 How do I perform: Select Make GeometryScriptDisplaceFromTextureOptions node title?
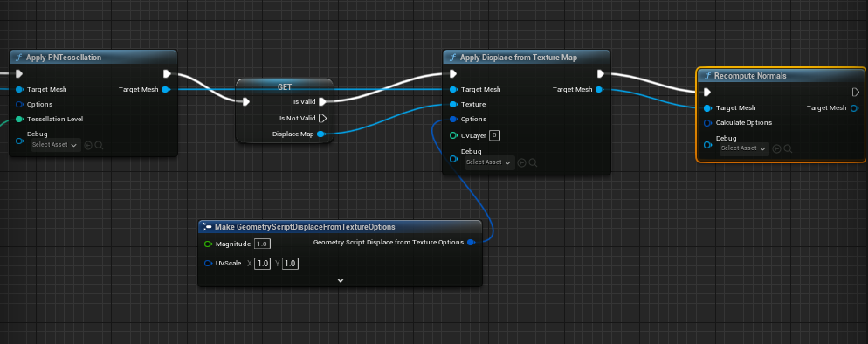point(305,227)
